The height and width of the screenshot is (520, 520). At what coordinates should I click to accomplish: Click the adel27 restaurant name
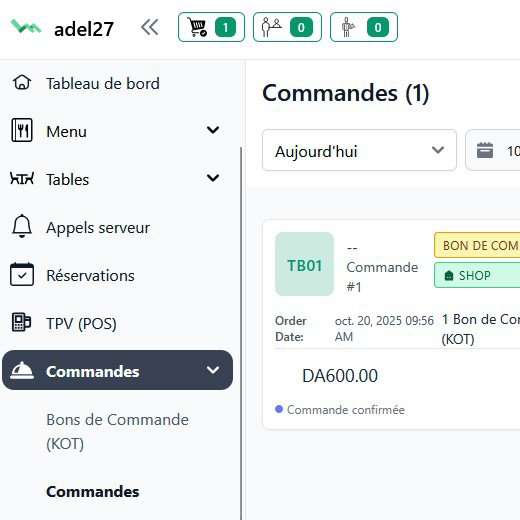(84, 29)
